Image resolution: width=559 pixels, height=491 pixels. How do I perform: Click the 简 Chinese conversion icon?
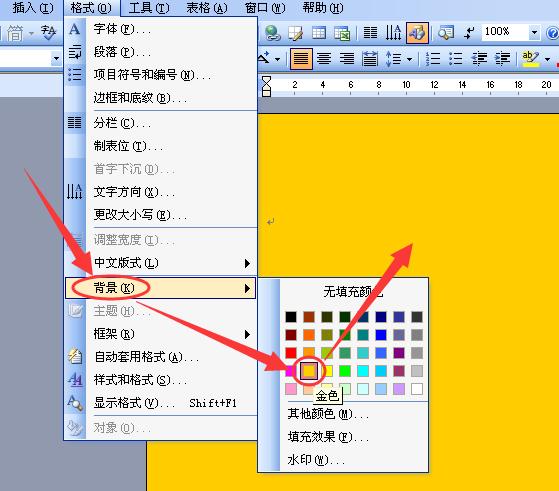(x=15, y=34)
